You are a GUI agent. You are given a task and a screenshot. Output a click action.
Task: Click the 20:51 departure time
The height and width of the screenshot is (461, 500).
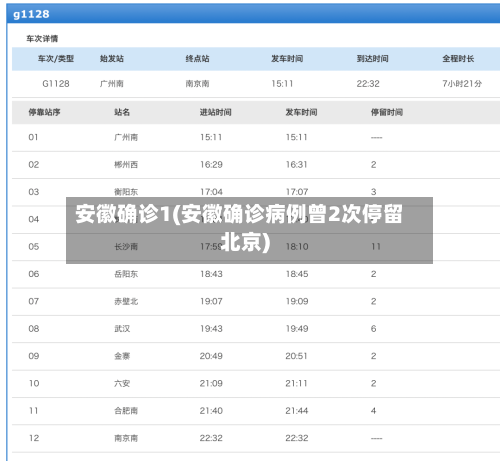pyautogui.click(x=296, y=356)
